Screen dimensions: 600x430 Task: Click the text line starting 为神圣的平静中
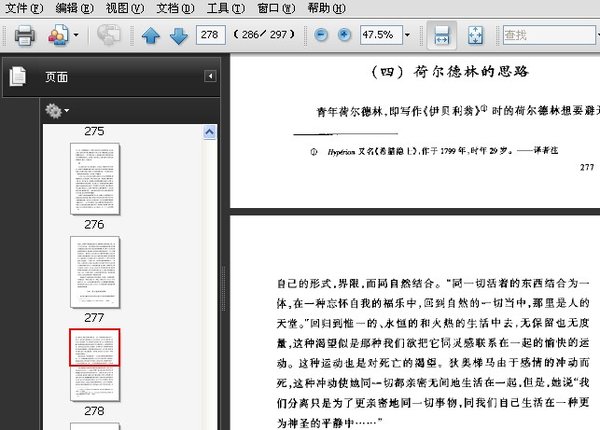pos(329,422)
